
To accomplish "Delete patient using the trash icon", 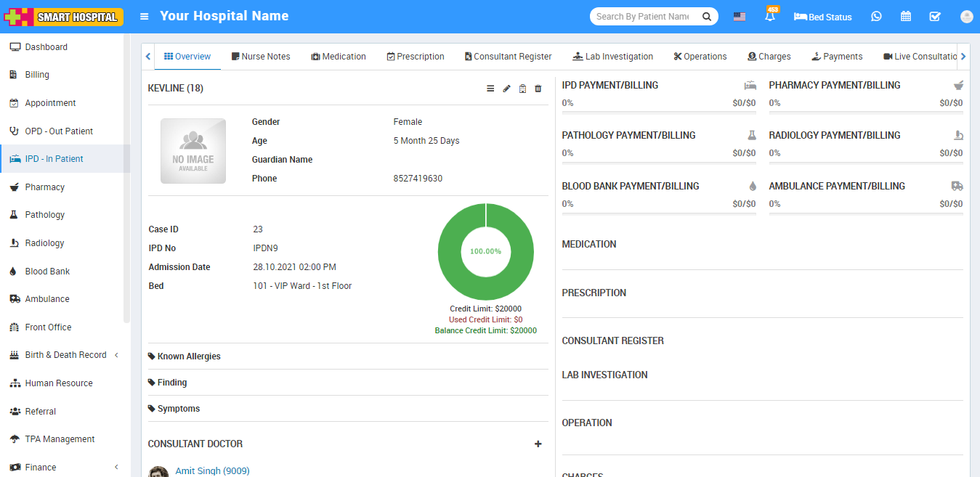I will click(538, 89).
